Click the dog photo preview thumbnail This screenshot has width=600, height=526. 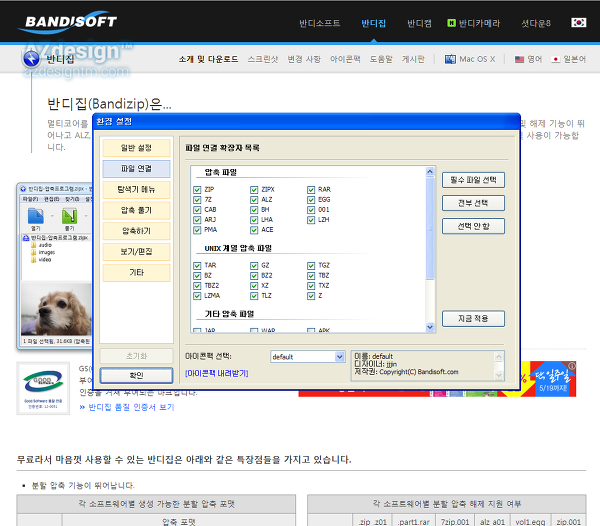(56, 309)
